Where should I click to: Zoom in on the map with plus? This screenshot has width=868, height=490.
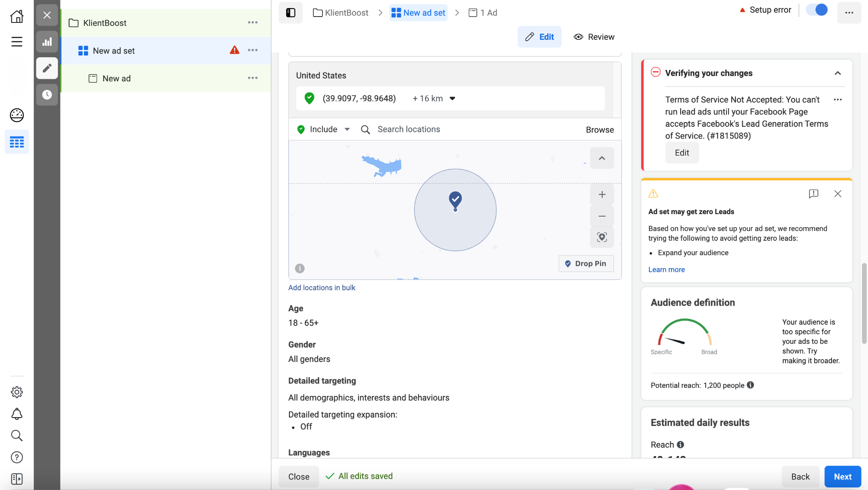pos(602,195)
